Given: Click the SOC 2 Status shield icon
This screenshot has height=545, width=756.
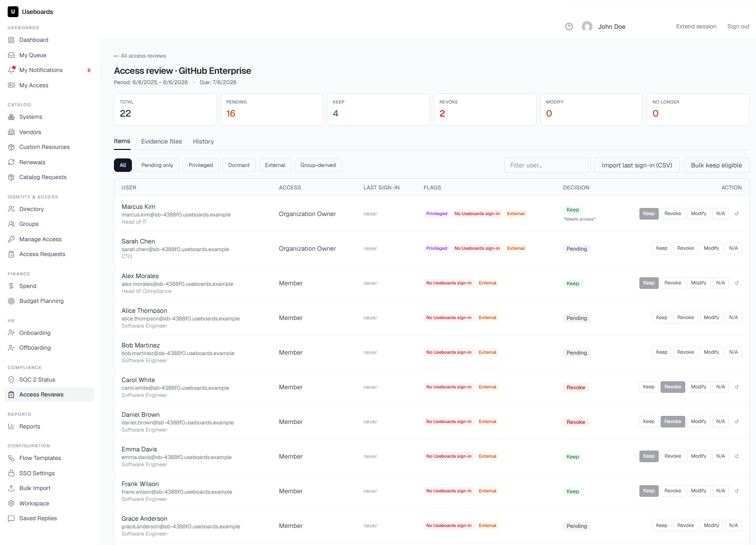Looking at the screenshot, I should pos(11,380).
